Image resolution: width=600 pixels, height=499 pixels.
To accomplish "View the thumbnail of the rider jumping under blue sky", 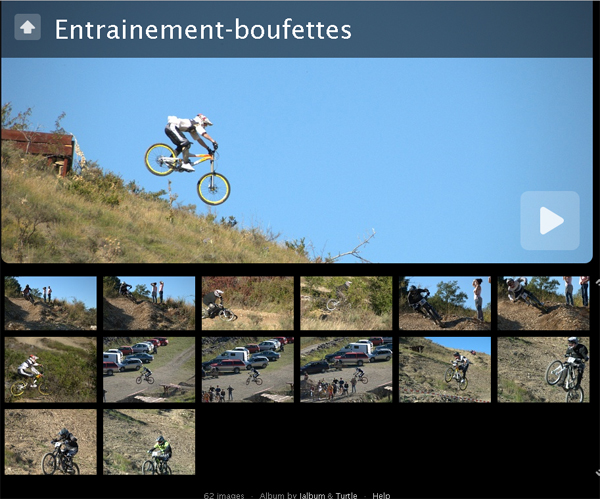I will pyautogui.click(x=445, y=370).
